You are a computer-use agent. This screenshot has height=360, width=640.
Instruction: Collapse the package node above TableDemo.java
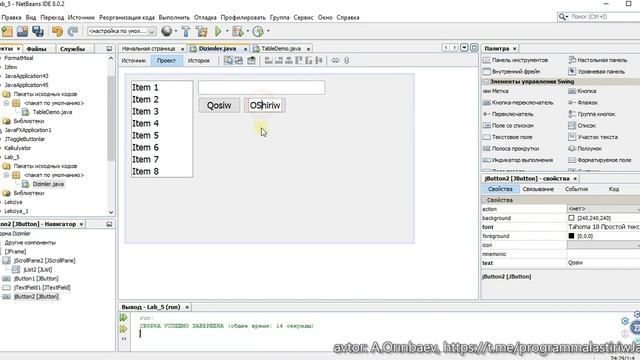coord(6,103)
